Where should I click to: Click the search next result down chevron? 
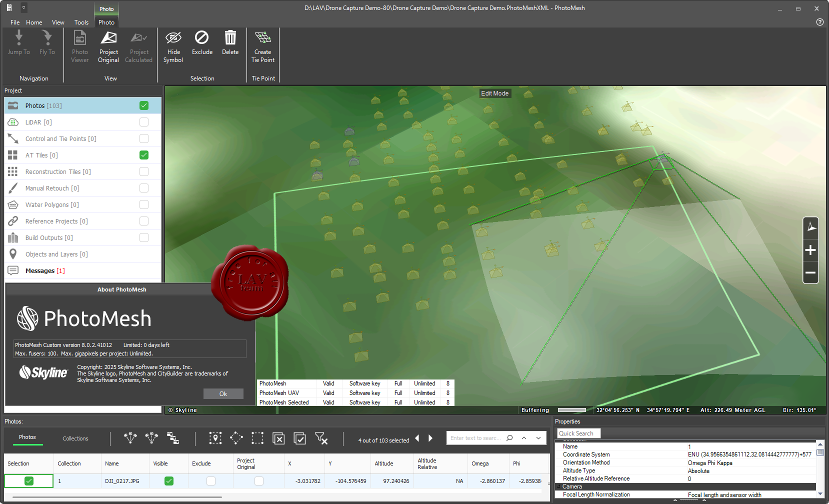pyautogui.click(x=538, y=438)
